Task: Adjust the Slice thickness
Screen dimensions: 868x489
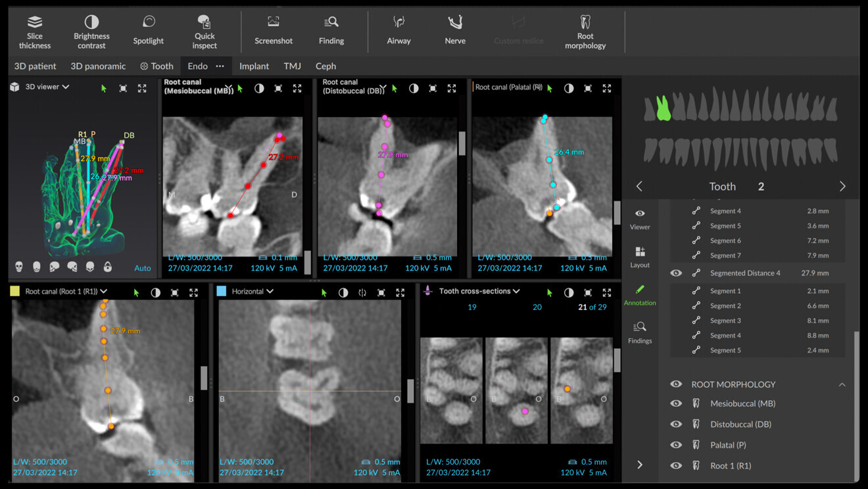Action: (x=34, y=30)
